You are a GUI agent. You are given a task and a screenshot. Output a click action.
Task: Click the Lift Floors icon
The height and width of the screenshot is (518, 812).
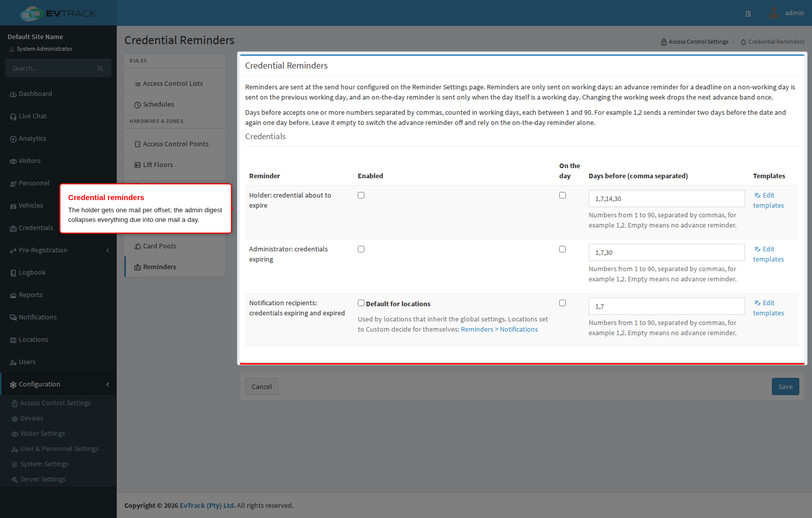pos(138,166)
